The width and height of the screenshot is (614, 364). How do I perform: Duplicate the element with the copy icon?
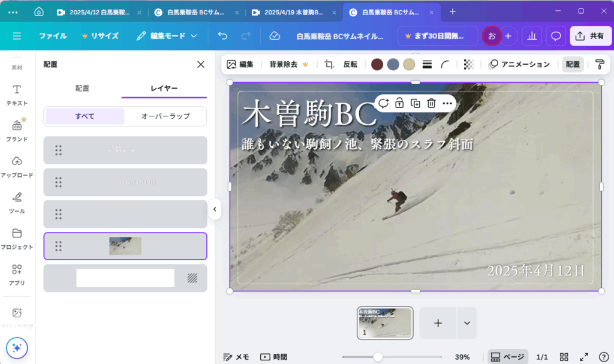415,103
